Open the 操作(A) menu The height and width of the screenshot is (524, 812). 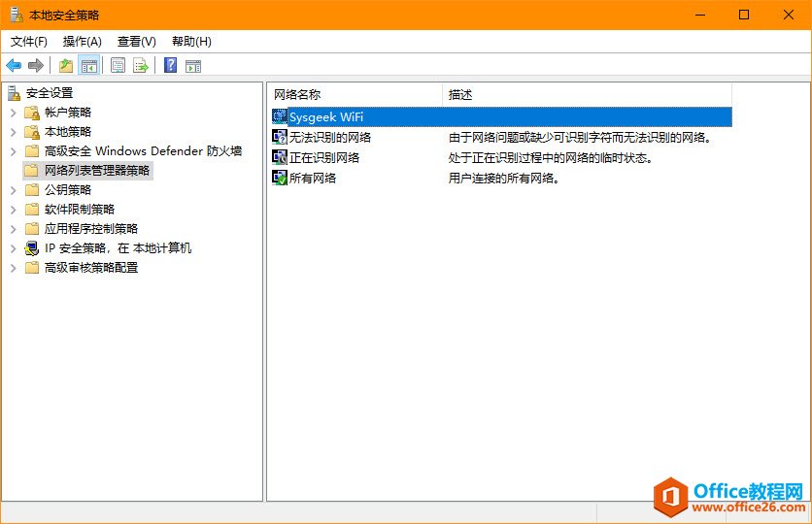pyautogui.click(x=82, y=42)
